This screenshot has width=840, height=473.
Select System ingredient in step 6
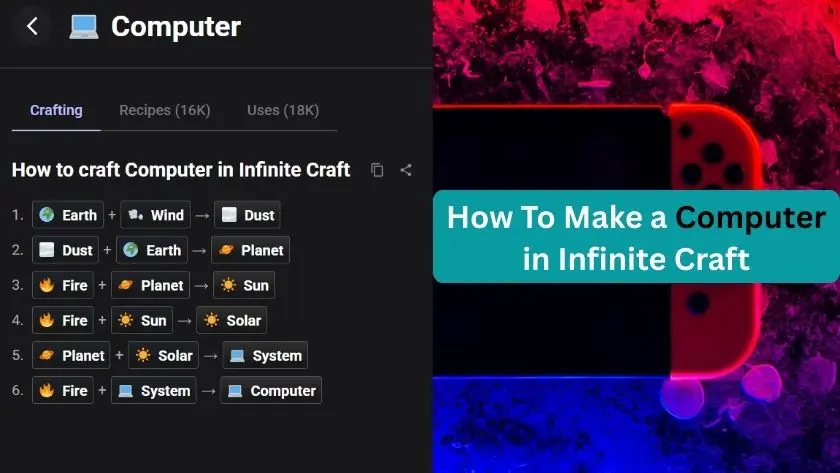(154, 391)
